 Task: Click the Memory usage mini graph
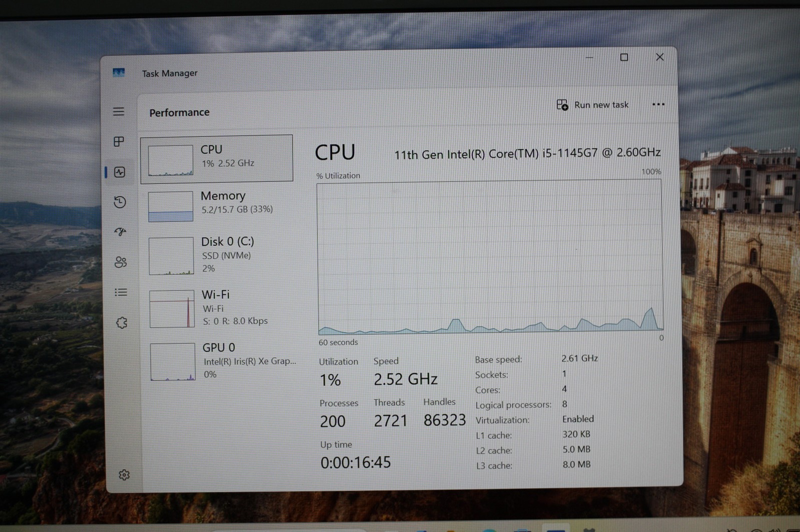[171, 206]
